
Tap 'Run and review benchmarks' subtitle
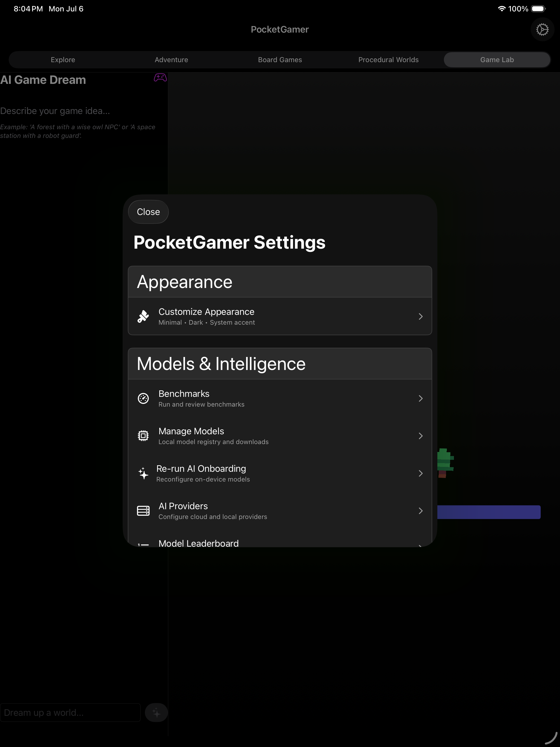[x=202, y=404]
